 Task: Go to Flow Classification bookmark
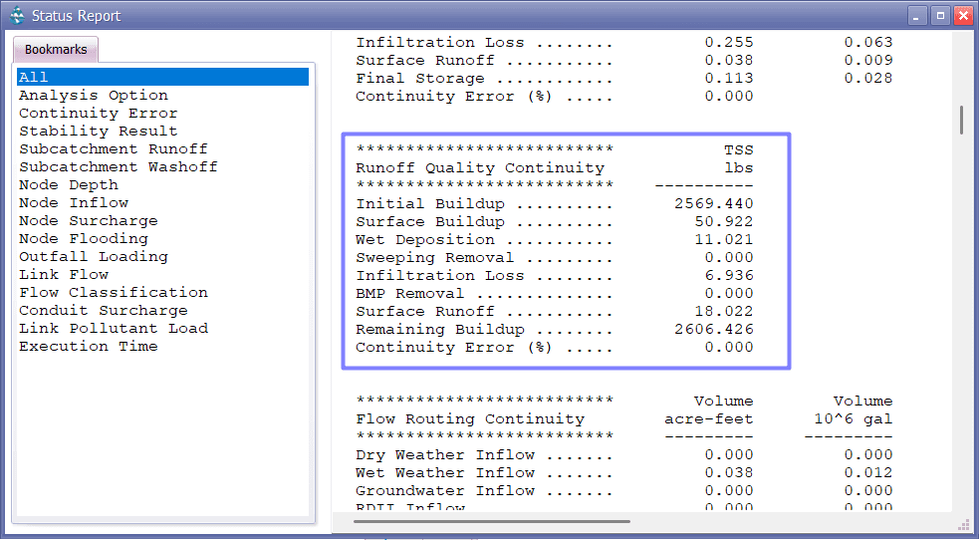pos(113,293)
